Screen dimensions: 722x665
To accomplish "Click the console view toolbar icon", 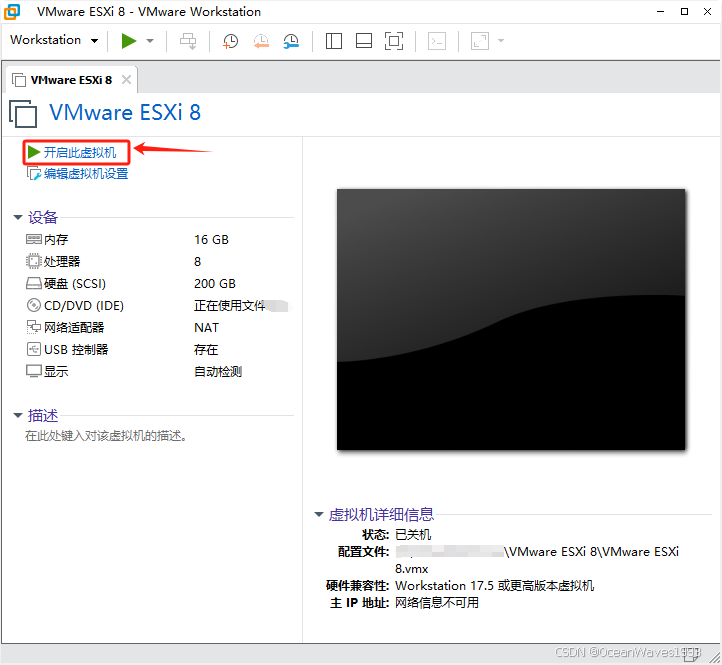I will [x=437, y=41].
